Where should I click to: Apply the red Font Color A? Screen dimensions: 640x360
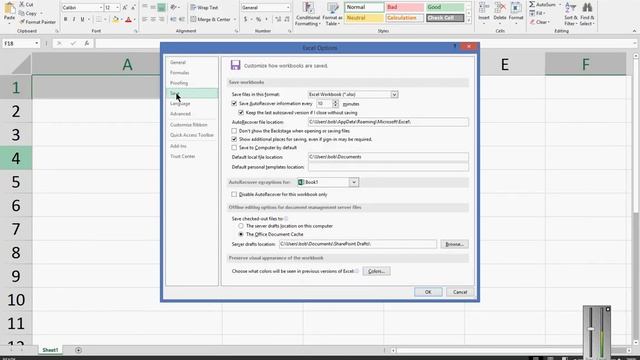coord(129,19)
